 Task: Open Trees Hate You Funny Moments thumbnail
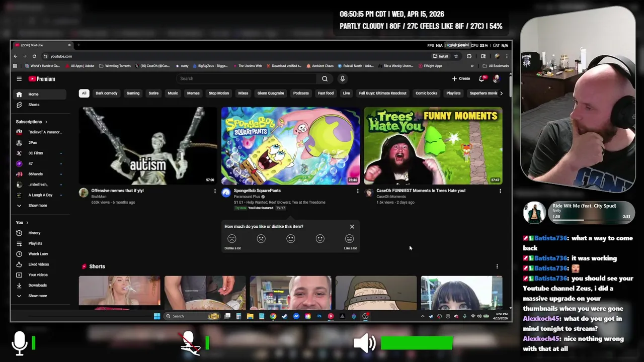433,145
